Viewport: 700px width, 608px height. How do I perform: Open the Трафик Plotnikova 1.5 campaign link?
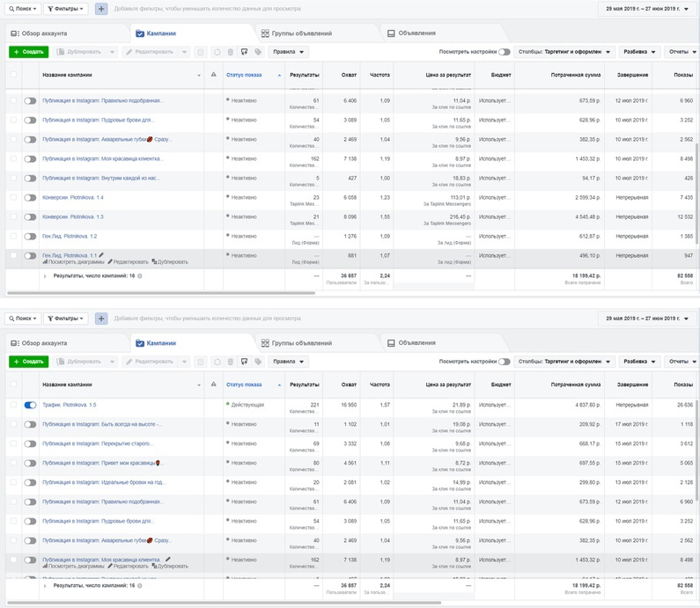click(x=70, y=405)
